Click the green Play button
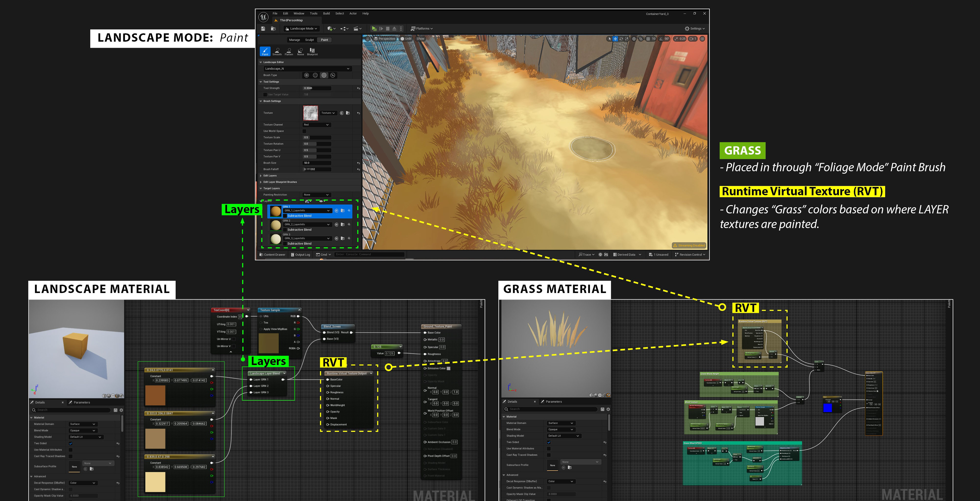This screenshot has height=501, width=980. point(374,29)
